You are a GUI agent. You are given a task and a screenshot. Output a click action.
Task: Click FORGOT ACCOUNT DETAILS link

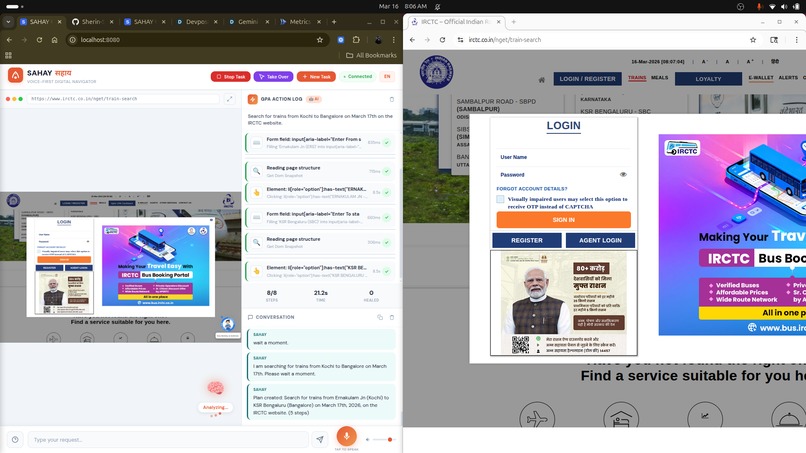pos(532,189)
